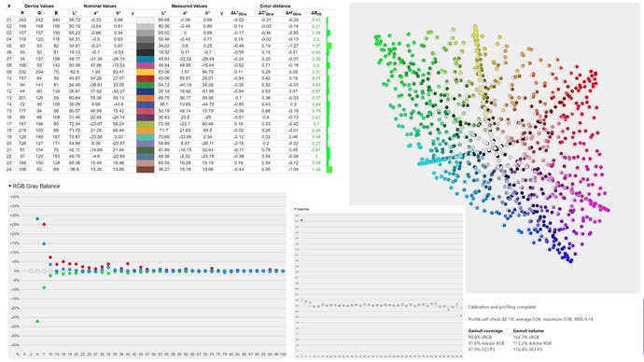Select the red color swatch in row 10
Screen dimensions: 644x362
145,78
